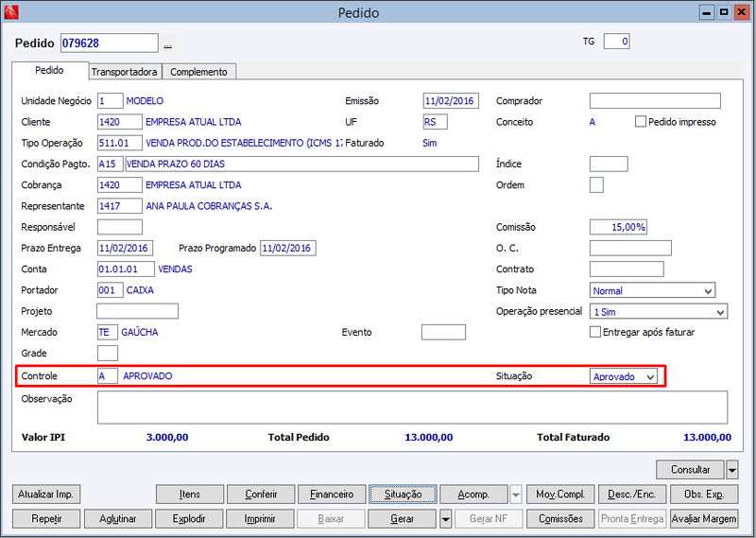Click the Obs. Exp. button
This screenshot has height=538, width=756.
point(704,495)
